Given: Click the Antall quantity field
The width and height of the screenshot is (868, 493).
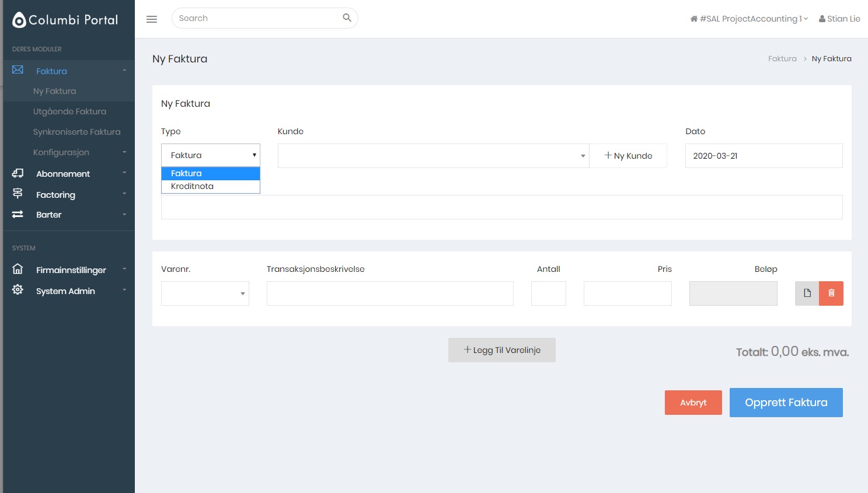Looking at the screenshot, I should click(x=549, y=293).
